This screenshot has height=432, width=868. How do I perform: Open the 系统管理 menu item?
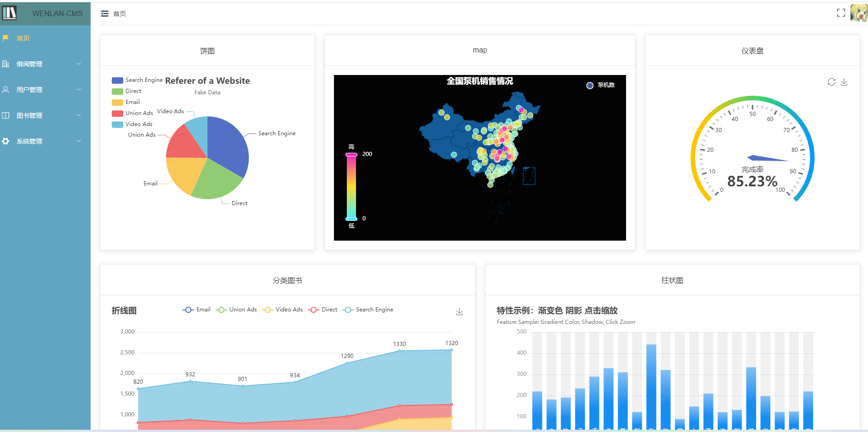point(45,141)
